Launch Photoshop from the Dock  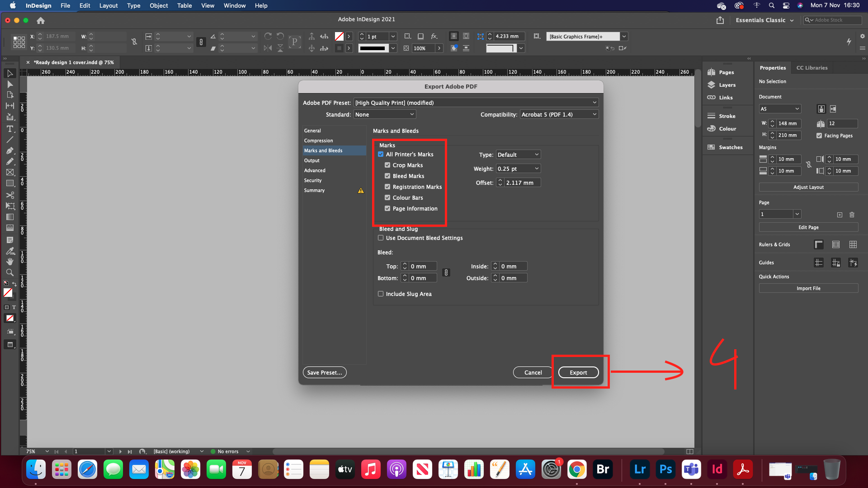click(665, 469)
